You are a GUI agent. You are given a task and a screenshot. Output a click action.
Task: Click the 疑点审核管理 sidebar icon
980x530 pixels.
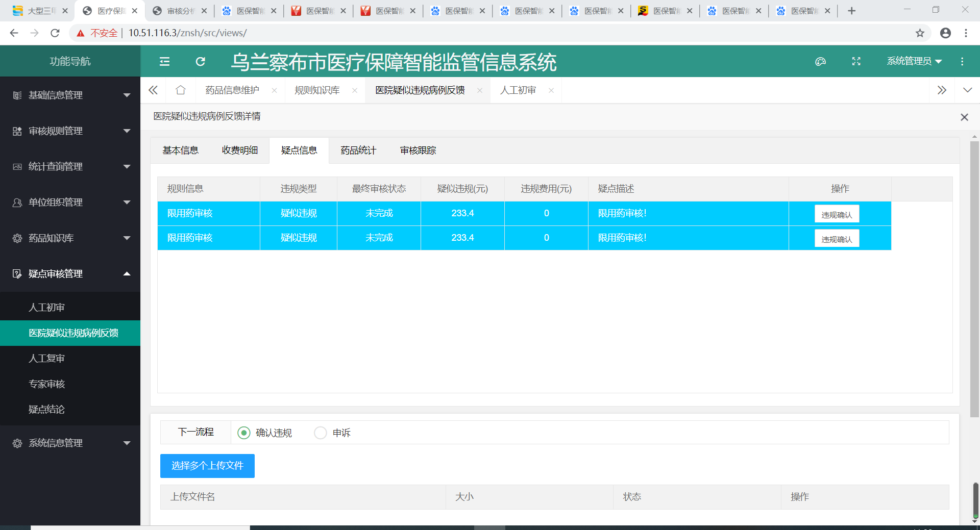(17, 274)
